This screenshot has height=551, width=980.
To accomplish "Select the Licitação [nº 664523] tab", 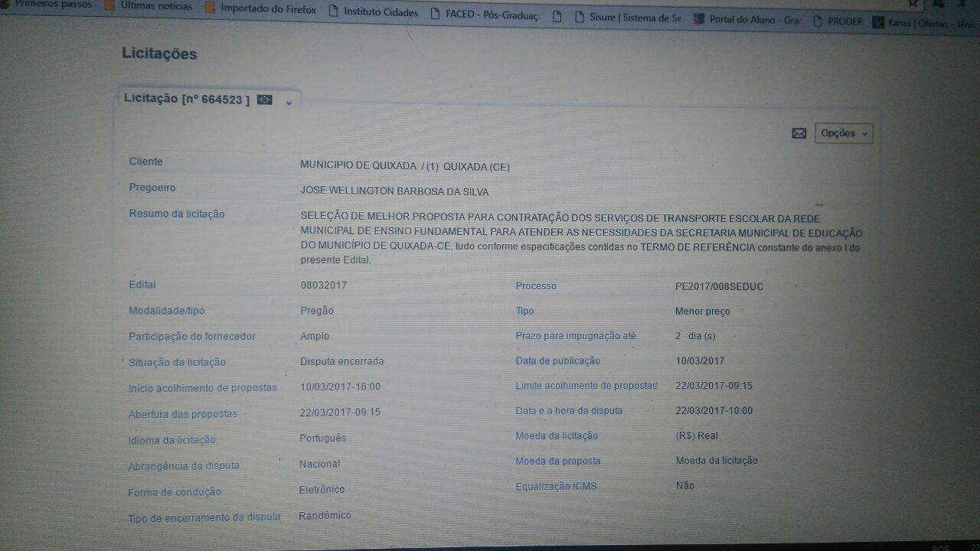I will click(x=186, y=99).
